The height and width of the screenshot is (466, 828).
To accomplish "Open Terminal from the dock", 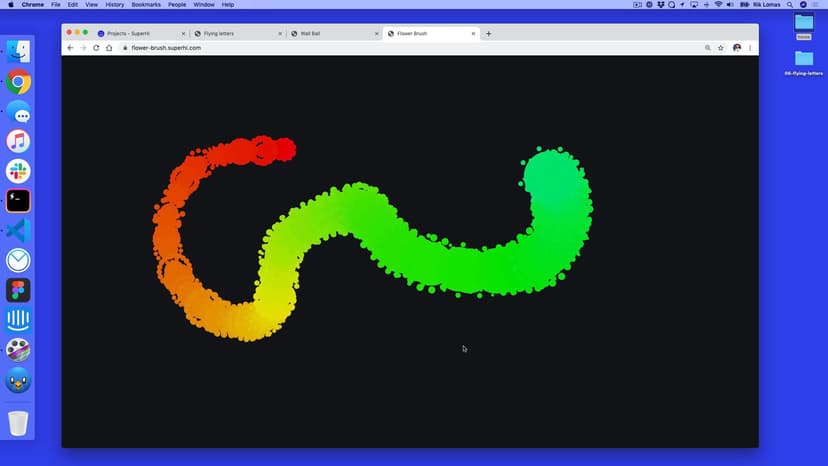I will (x=18, y=201).
